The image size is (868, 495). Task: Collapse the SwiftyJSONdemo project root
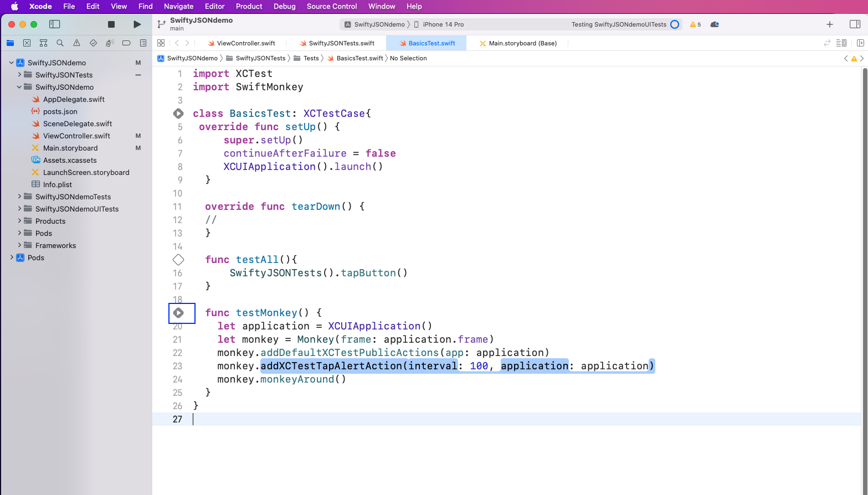point(12,63)
